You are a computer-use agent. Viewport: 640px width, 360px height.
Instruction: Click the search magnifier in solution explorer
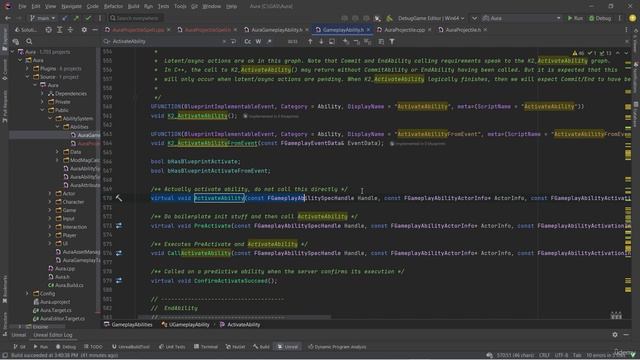[x=29, y=41]
